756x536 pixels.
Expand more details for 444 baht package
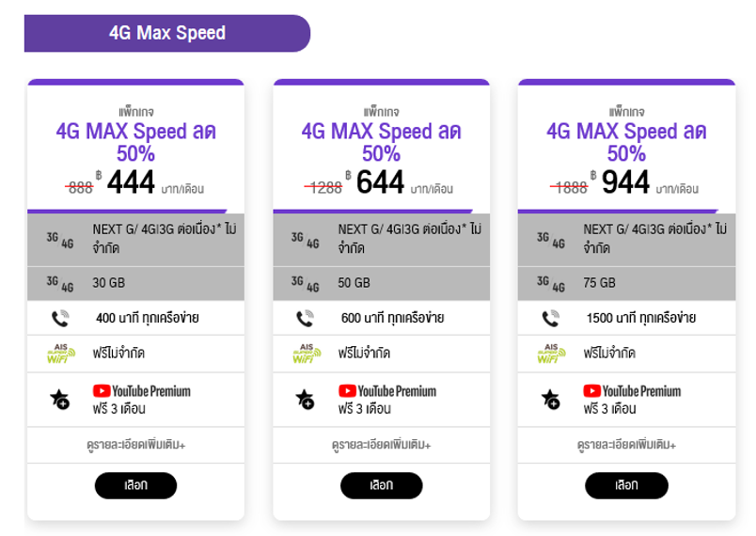136,445
